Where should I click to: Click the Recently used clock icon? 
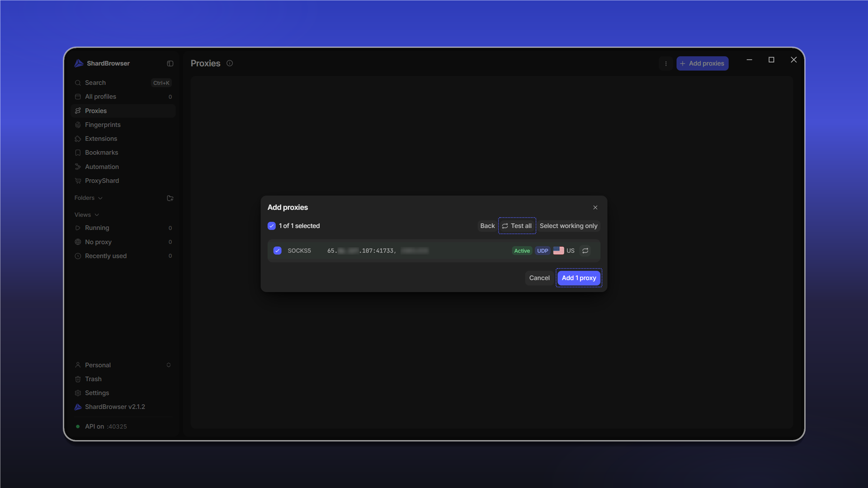78,256
